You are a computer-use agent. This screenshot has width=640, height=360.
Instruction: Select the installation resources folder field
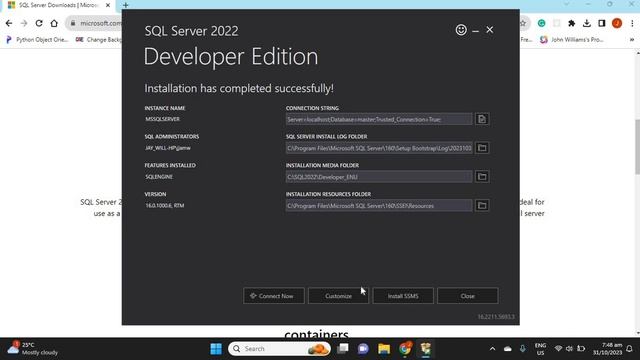click(x=379, y=205)
